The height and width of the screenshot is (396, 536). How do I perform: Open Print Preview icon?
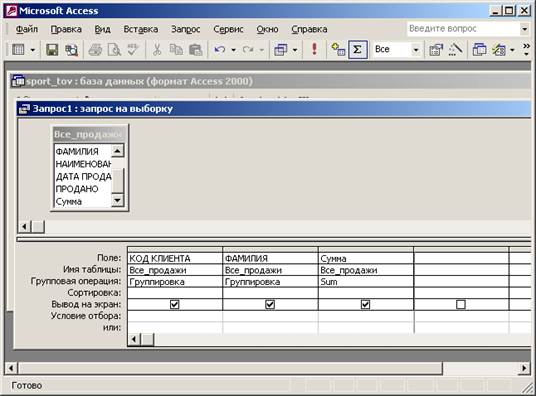pos(114,50)
